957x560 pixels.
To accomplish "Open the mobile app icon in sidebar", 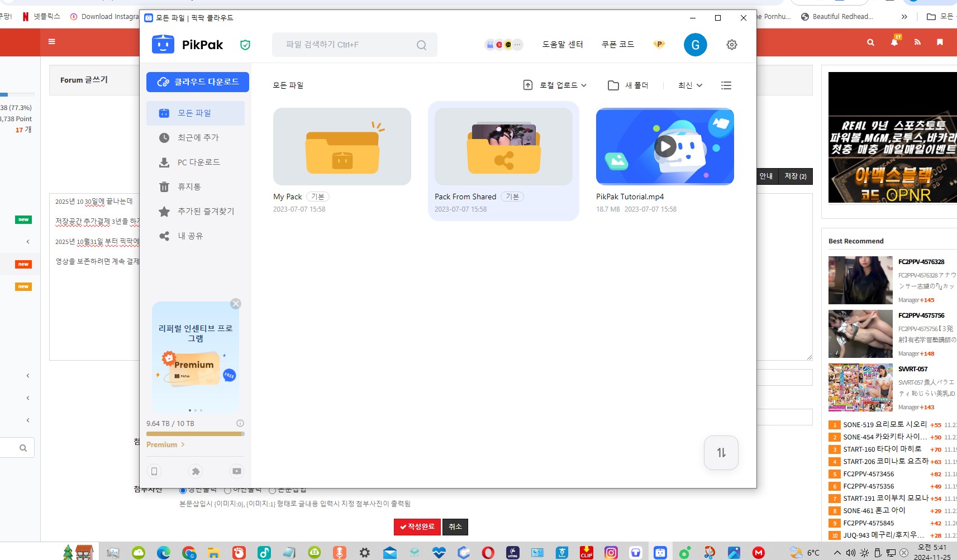I will [x=154, y=471].
